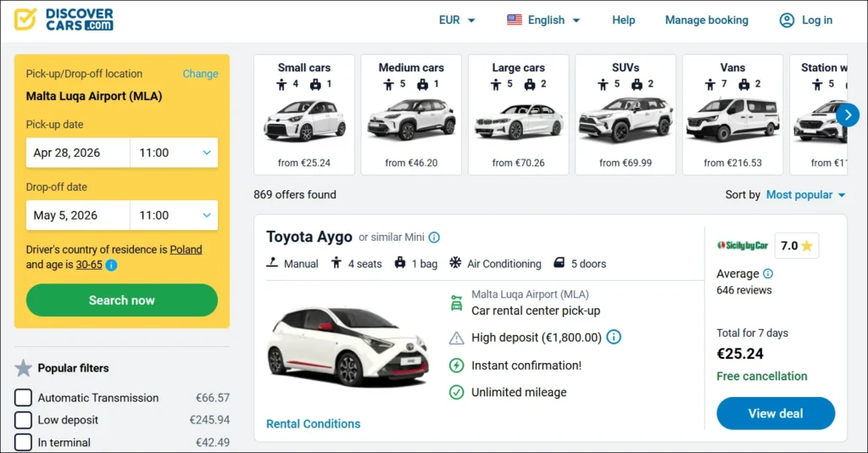Screen dimensions: 868x453
Task: Click the yellow star next to 7.0 rating
Action: 807,246
